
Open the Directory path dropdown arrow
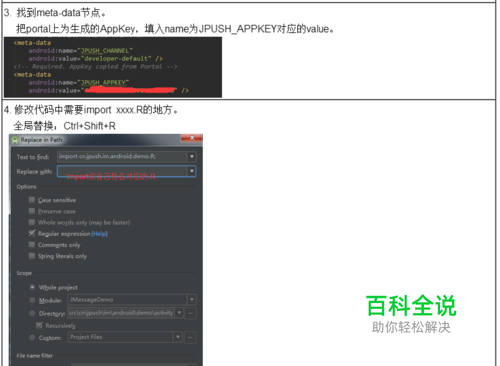pos(179,313)
